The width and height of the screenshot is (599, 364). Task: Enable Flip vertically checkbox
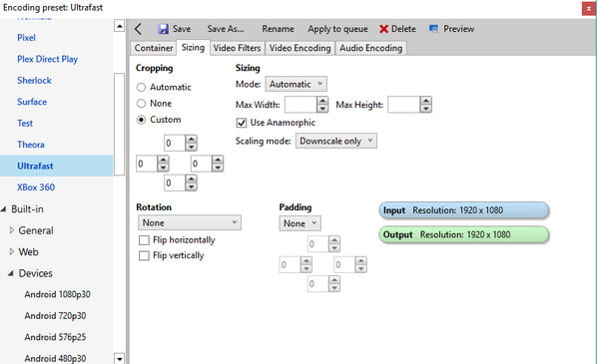[144, 255]
